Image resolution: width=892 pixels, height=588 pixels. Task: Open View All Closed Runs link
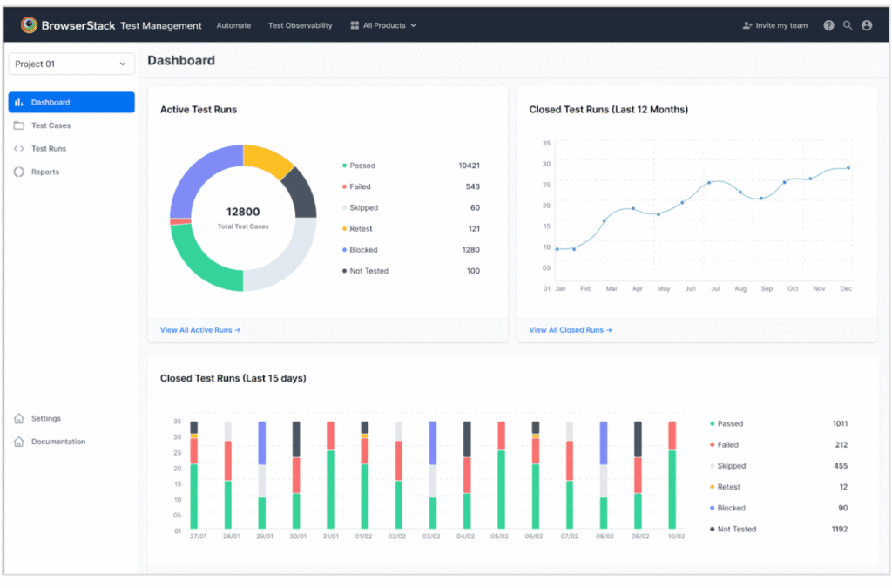click(x=571, y=331)
